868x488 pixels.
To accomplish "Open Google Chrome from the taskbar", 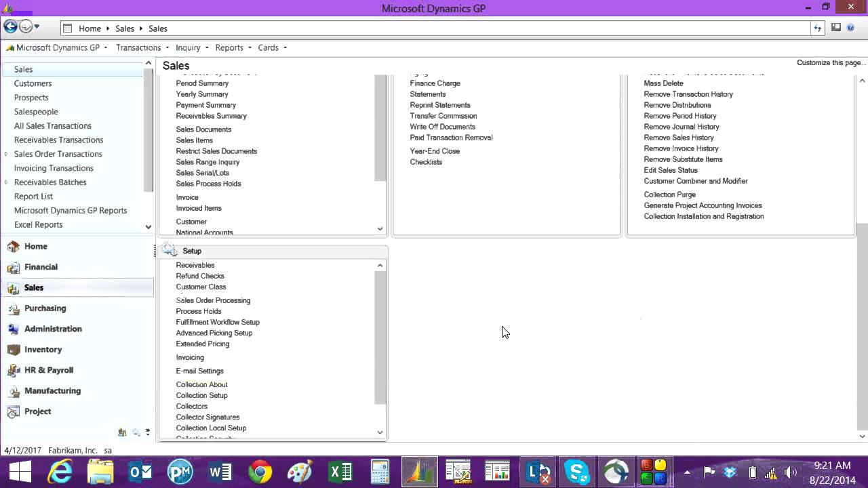I will coord(260,472).
